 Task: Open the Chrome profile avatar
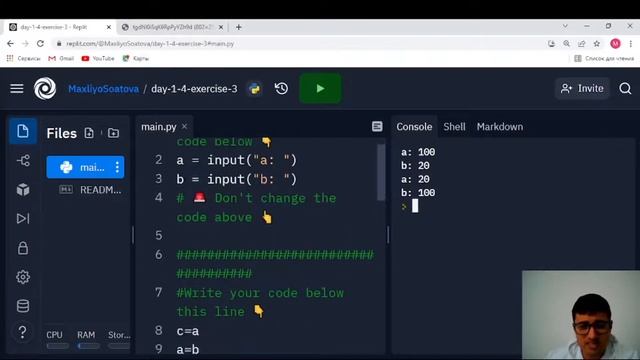(616, 43)
